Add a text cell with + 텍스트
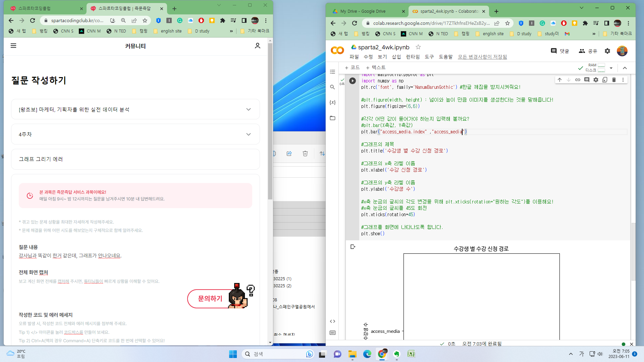The height and width of the screenshot is (362, 644). 376,68
